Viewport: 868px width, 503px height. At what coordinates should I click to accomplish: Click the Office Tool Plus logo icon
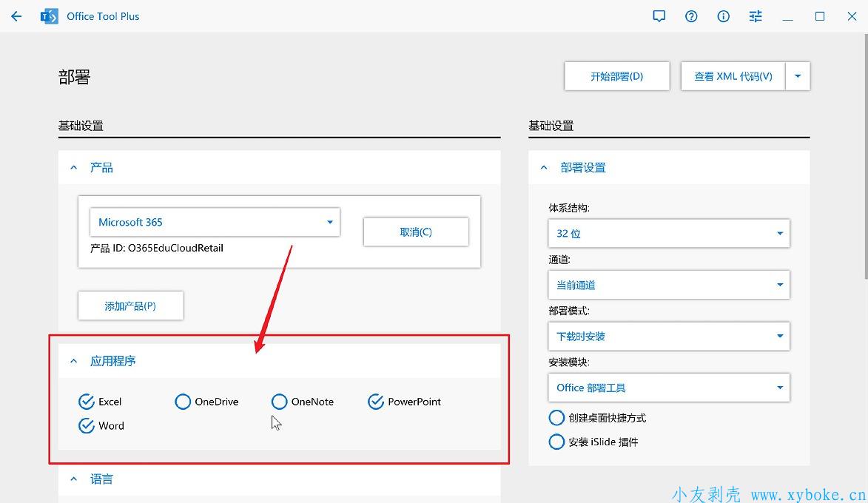50,16
